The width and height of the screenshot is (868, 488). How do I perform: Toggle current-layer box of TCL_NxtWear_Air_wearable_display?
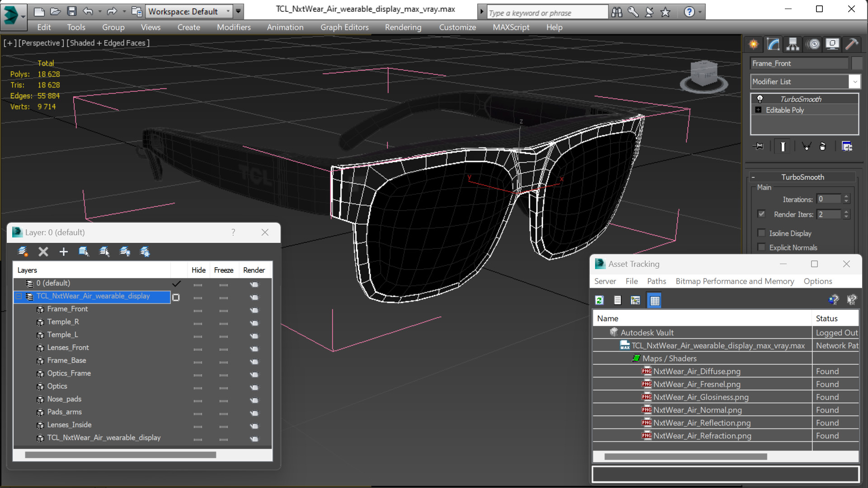[176, 297]
